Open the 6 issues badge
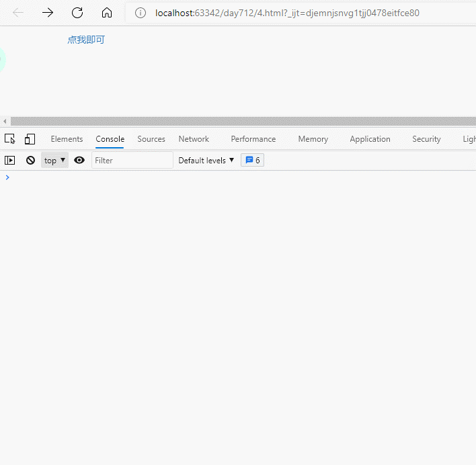This screenshot has height=465, width=476. 252,160
